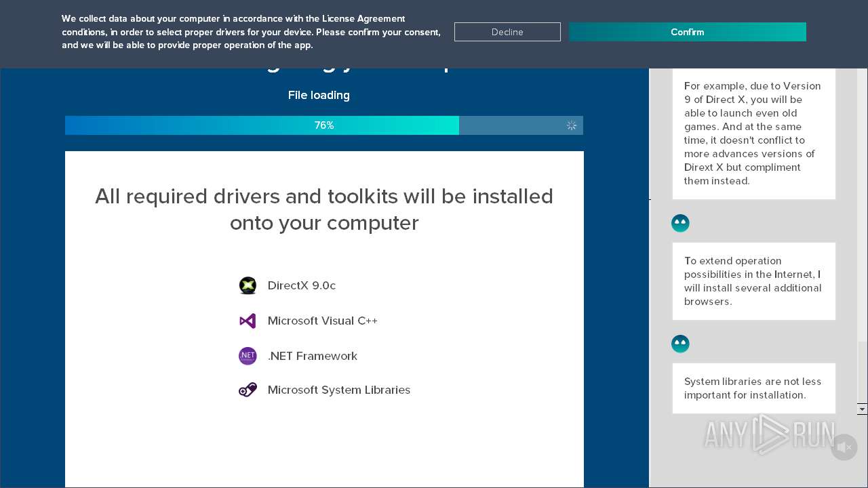Screen dimensions: 868x488
Task: Click the 'Microsoft System Libraries' label
Action: tap(339, 390)
